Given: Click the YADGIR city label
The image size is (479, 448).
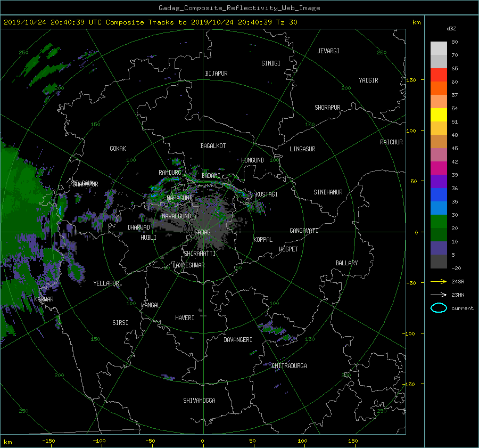Looking at the screenshot, I should (x=368, y=80).
